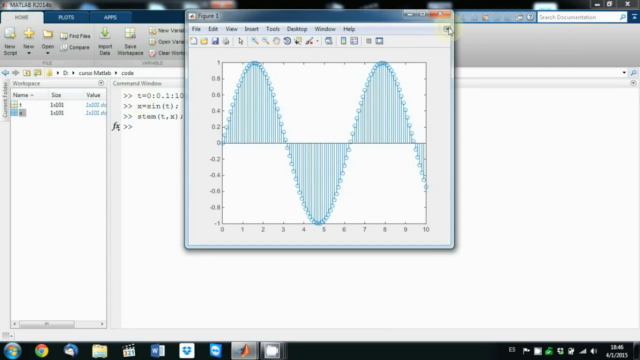Expand the curso Matlab path arrow
The height and width of the screenshot is (360, 640).
116,73
